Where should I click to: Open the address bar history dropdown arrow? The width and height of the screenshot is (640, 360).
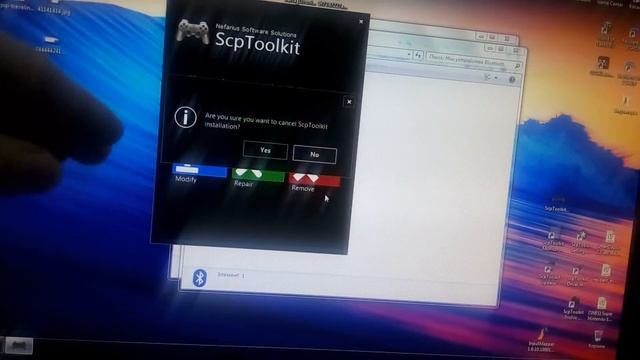pyautogui.click(x=409, y=54)
